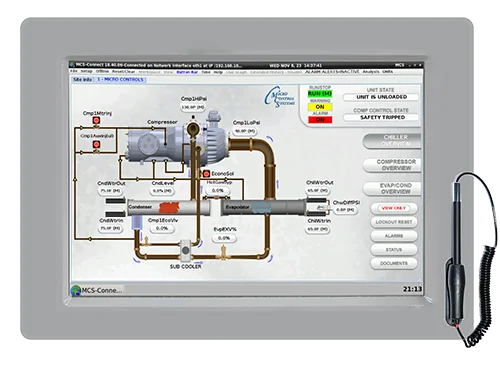The height and width of the screenshot is (373, 500).
Task: Click the MCS-Conne... taskbar entry
Action: 97,290
